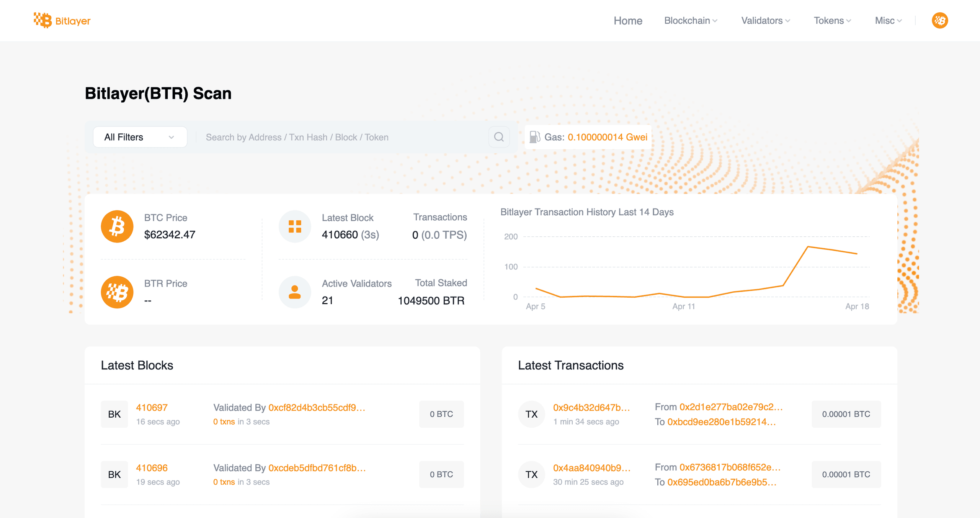Screen dimensions: 980x518
Task: Expand the Tokens menu
Action: [832, 21]
